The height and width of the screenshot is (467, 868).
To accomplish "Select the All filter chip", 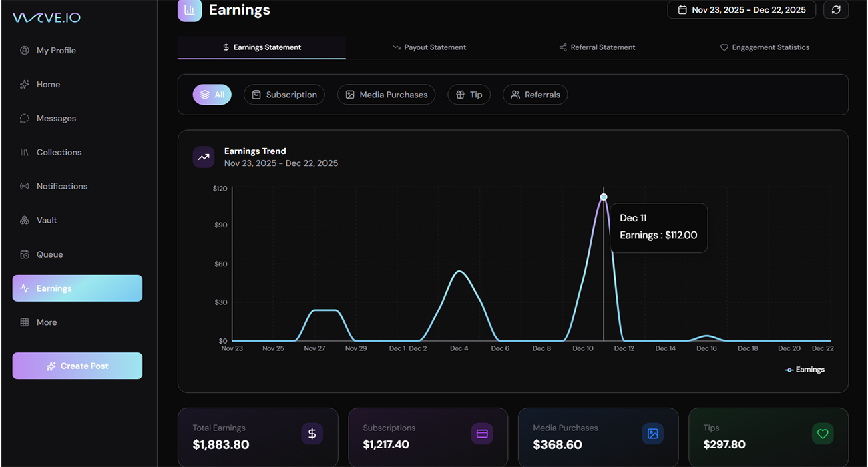I will [212, 95].
